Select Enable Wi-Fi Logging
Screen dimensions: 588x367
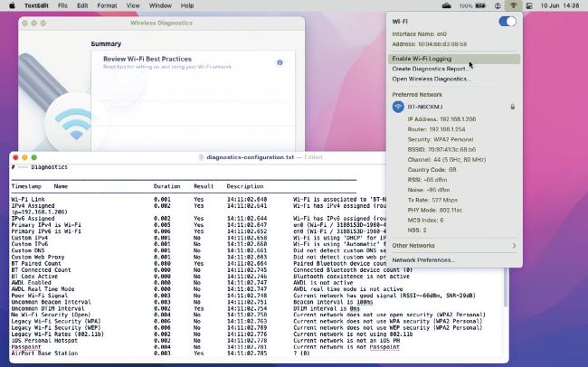click(x=454, y=59)
